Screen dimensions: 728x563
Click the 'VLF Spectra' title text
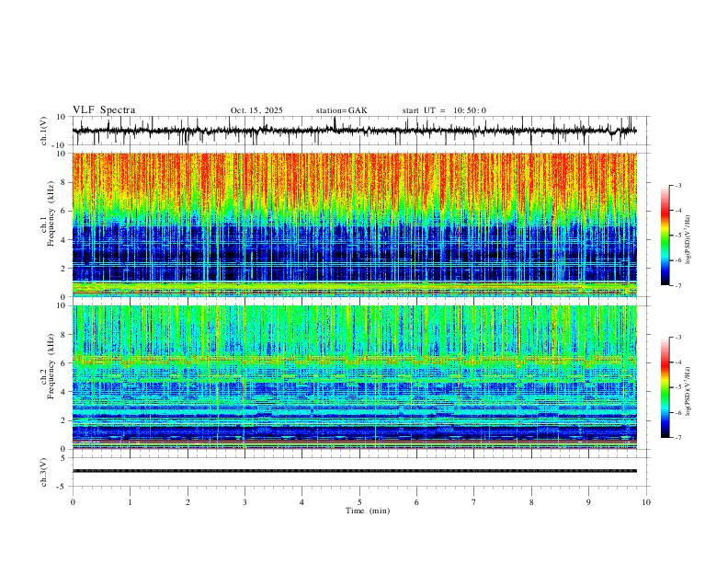click(x=104, y=110)
